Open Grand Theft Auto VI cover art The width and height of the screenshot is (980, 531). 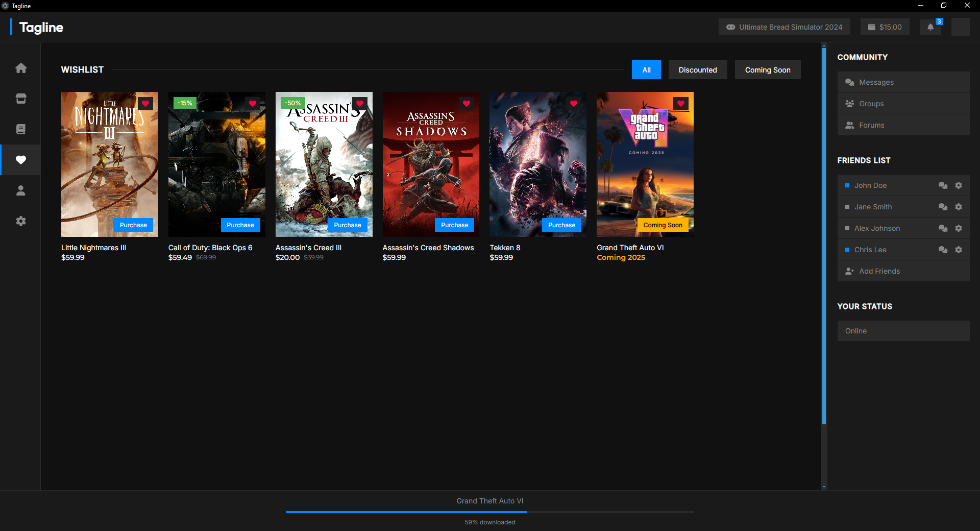pyautogui.click(x=645, y=164)
